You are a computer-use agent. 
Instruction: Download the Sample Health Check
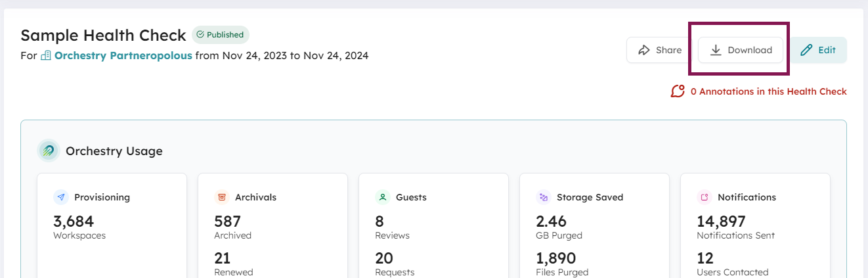(741, 50)
